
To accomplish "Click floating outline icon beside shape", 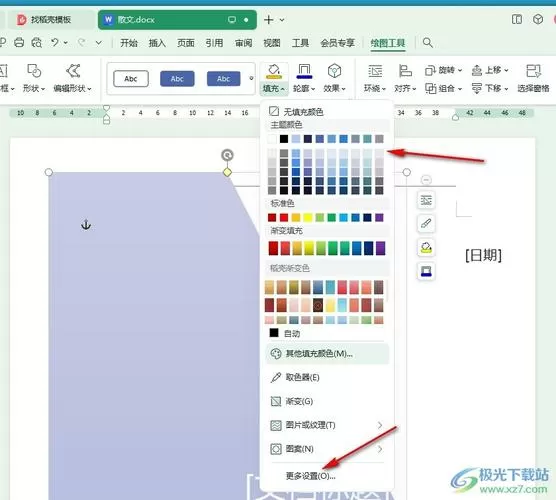I will pyautogui.click(x=426, y=271).
